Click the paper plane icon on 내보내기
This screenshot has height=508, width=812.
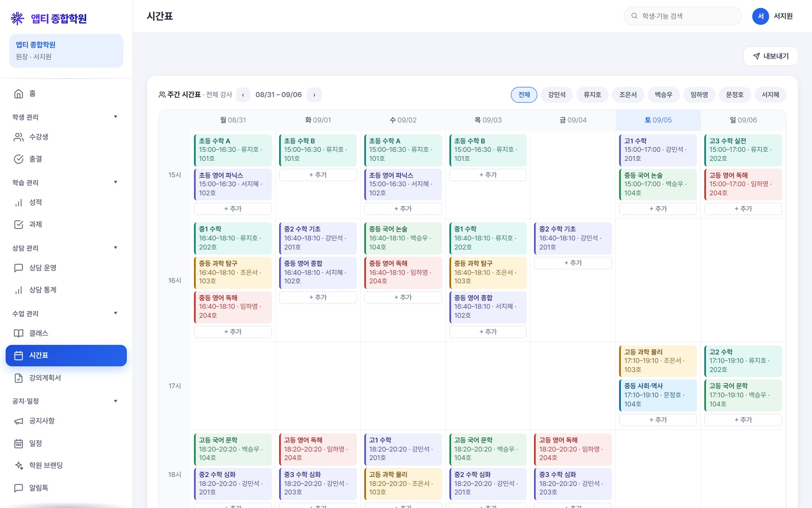(x=757, y=56)
